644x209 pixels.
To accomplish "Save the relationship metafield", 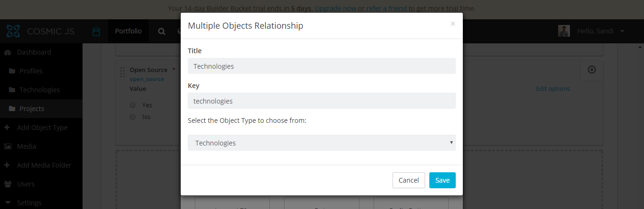I will click(x=442, y=180).
